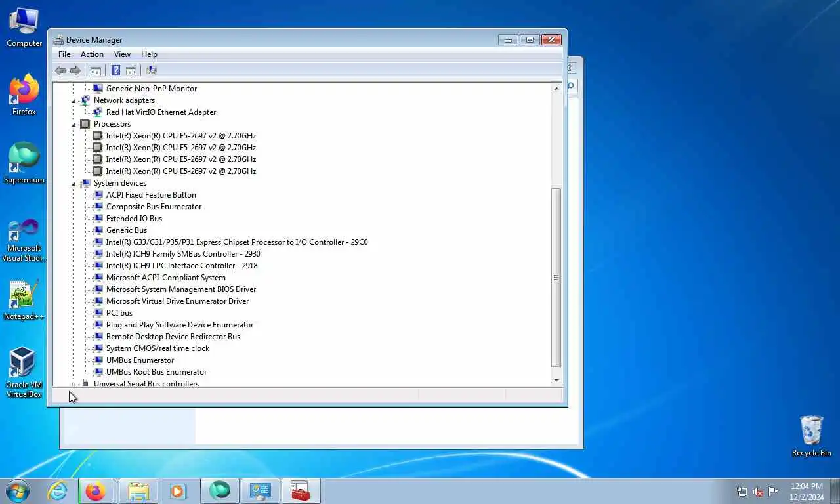Viewport: 840px width, 504px height.
Task: Select Intel ICH9 LPC Interface Controller - 2918
Action: [182, 266]
